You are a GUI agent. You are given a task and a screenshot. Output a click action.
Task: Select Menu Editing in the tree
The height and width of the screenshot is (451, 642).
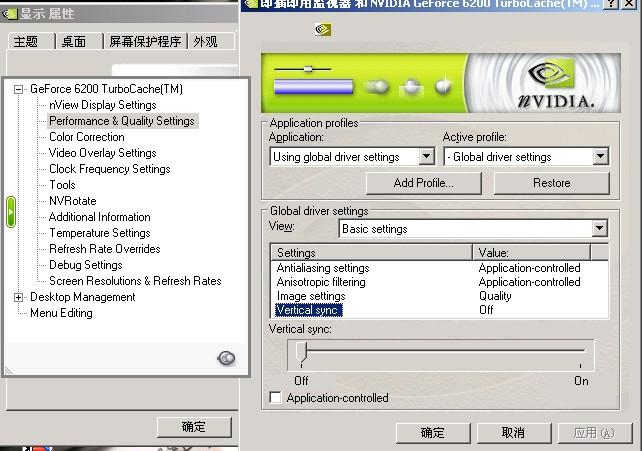point(61,313)
